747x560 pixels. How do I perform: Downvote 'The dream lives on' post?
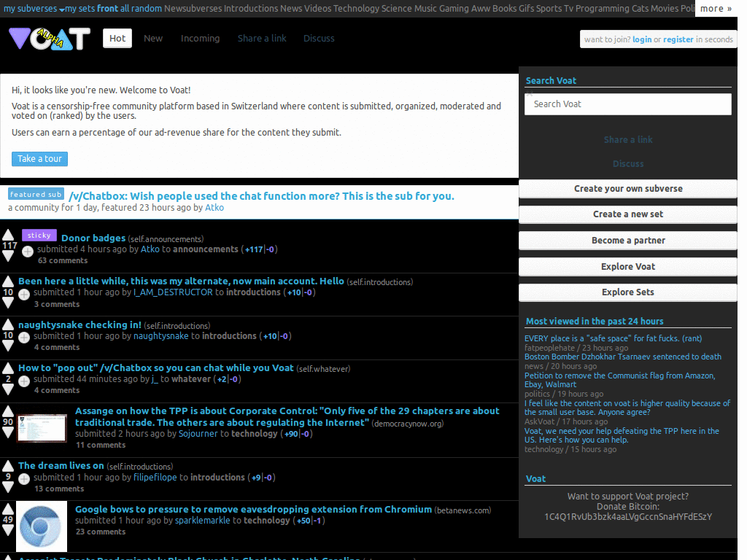[x=7, y=485]
